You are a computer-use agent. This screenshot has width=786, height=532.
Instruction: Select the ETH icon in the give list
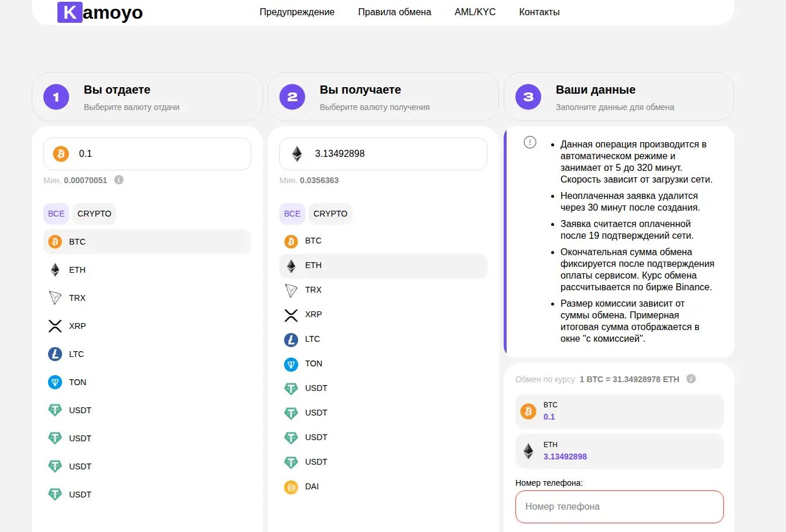[x=55, y=270]
